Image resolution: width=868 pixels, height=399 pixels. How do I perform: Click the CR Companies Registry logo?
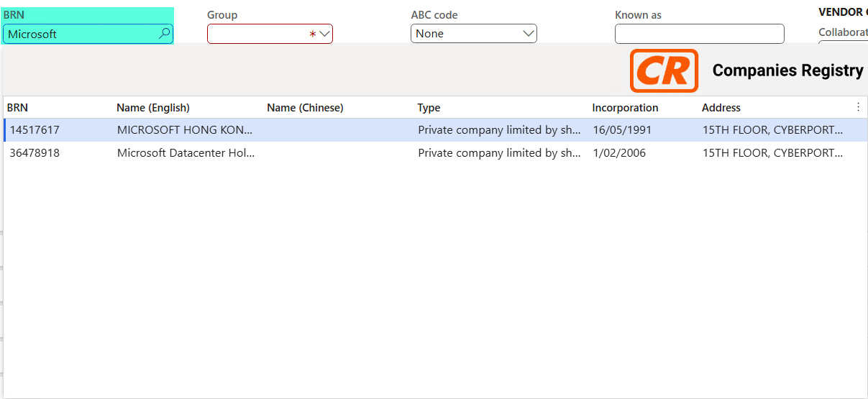click(664, 70)
